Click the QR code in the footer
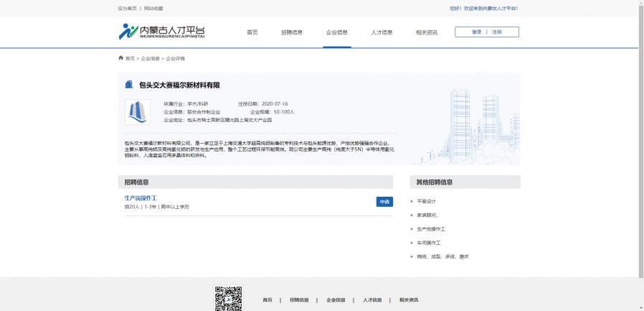This screenshot has width=644, height=311. tap(228, 298)
